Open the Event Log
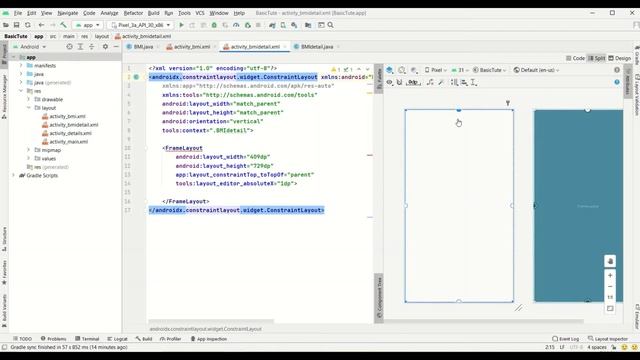Screen dimensions: 640x360 click(x=565, y=339)
